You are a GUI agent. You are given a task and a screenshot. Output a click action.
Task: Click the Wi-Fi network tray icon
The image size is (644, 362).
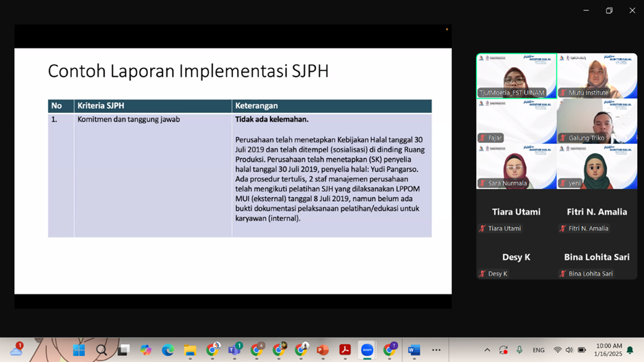tap(557, 350)
